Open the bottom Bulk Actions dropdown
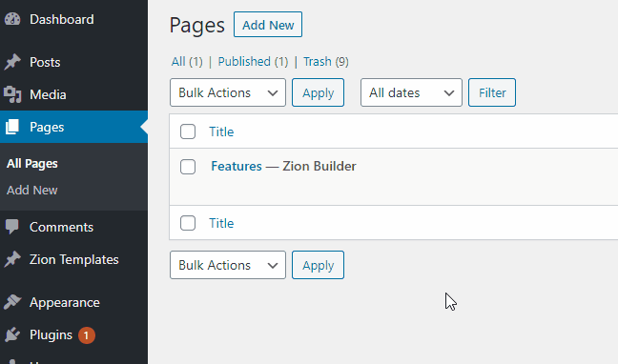The image size is (618, 364). pos(228,265)
